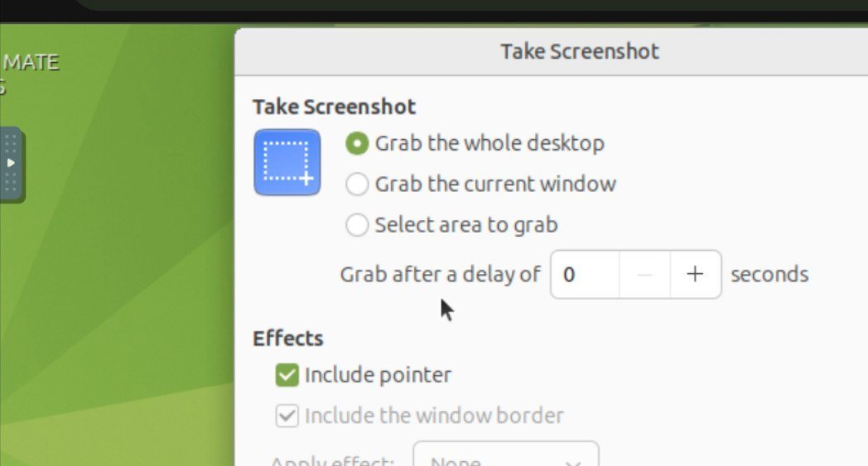The image size is (868, 466).
Task: Pick the Select area to grab option
Action: pyautogui.click(x=357, y=224)
